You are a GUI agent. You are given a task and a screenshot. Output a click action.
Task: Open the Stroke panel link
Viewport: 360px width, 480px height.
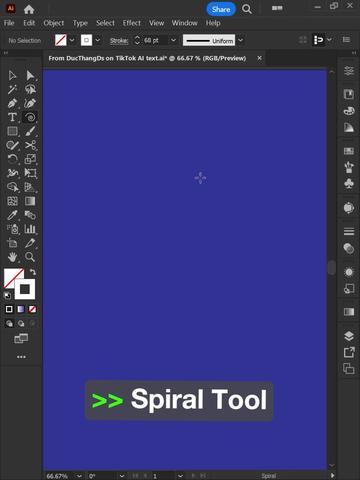(x=119, y=41)
